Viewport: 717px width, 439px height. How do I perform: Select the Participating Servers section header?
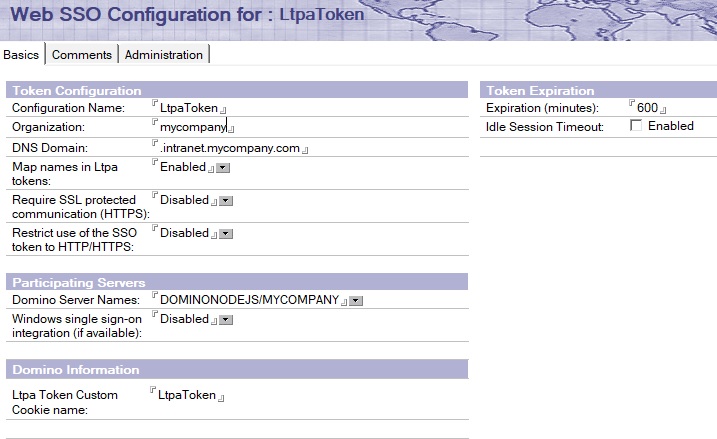tap(78, 283)
